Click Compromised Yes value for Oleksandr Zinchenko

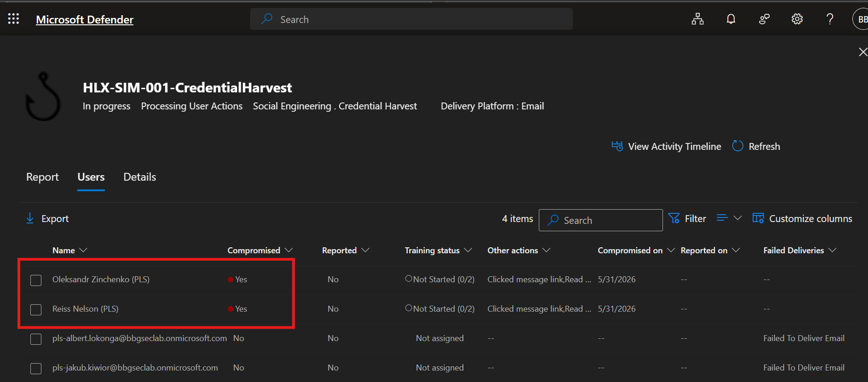click(238, 279)
